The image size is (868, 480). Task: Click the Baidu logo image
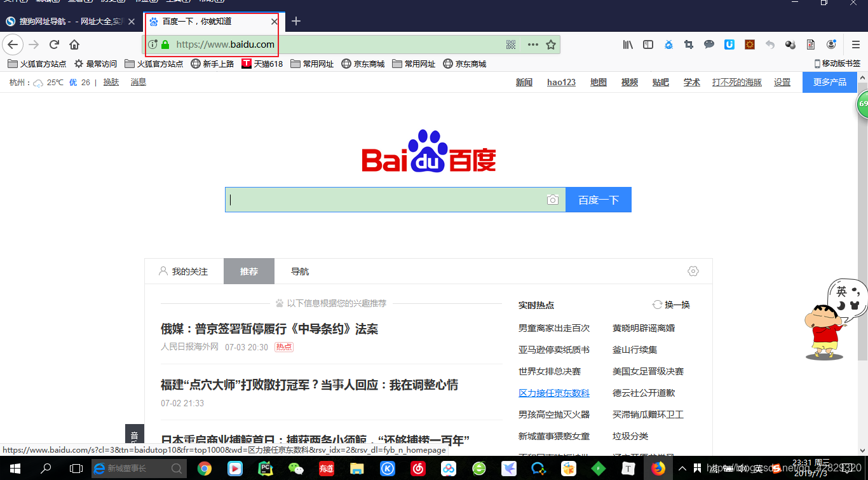[x=429, y=151]
